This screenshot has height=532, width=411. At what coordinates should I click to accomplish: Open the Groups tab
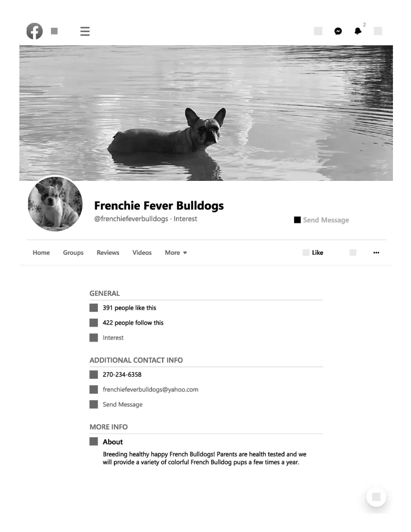click(x=73, y=252)
